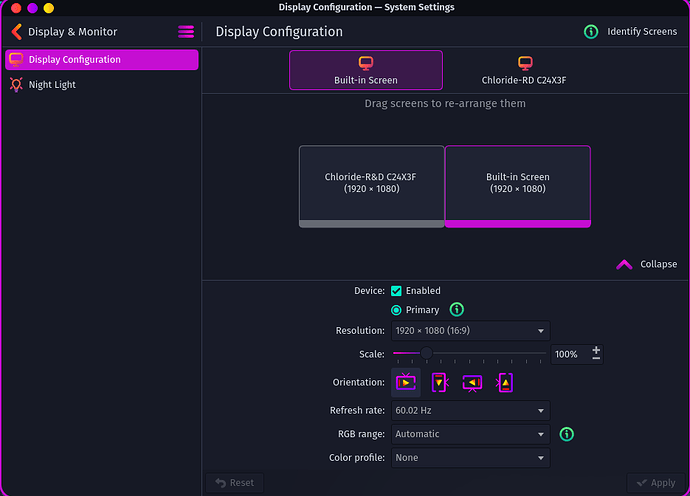The image size is (690, 496).
Task: Toggle the Enabled device checkbox
Action: 397,291
